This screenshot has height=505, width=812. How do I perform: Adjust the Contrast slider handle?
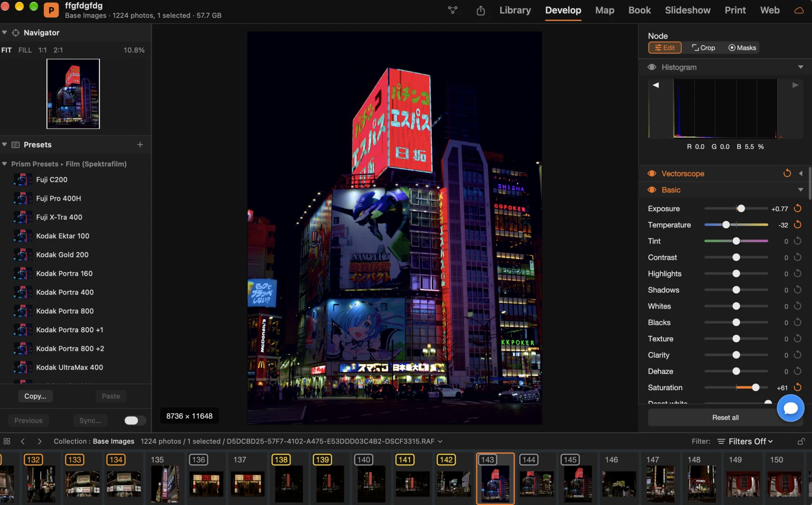736,257
